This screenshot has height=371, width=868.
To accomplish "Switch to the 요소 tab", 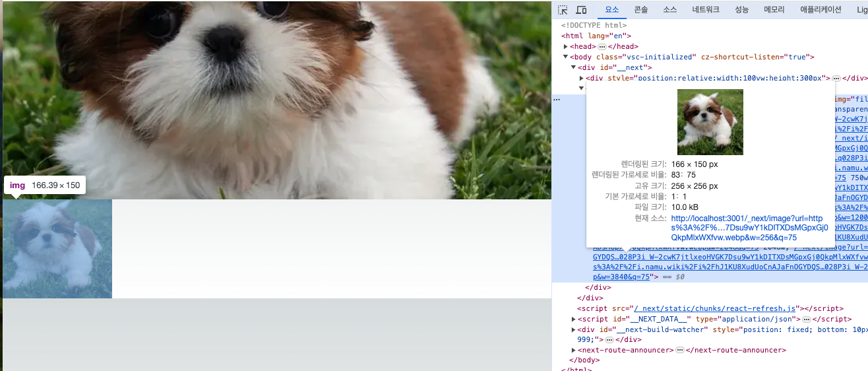I will point(612,10).
